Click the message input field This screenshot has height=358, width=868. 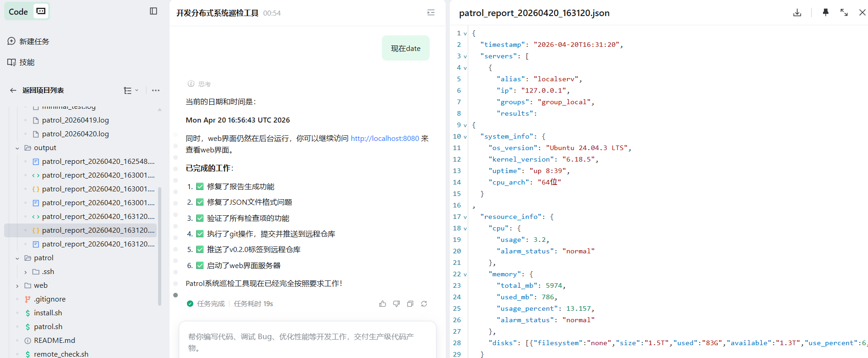pos(307,342)
